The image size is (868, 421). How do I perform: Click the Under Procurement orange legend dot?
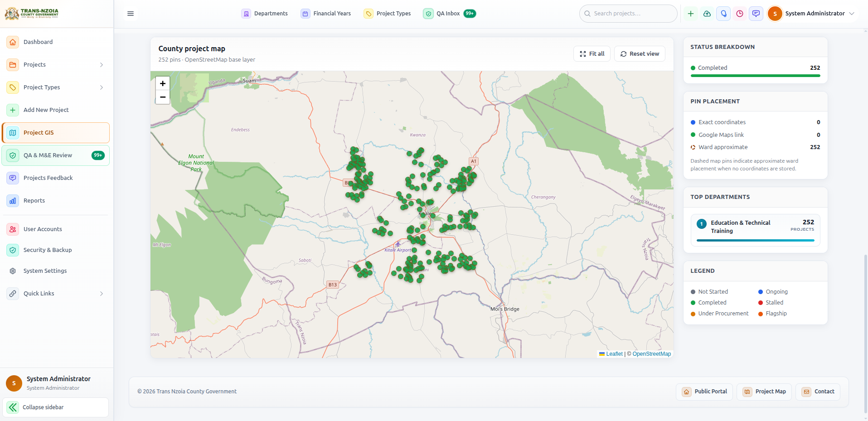[693, 314]
